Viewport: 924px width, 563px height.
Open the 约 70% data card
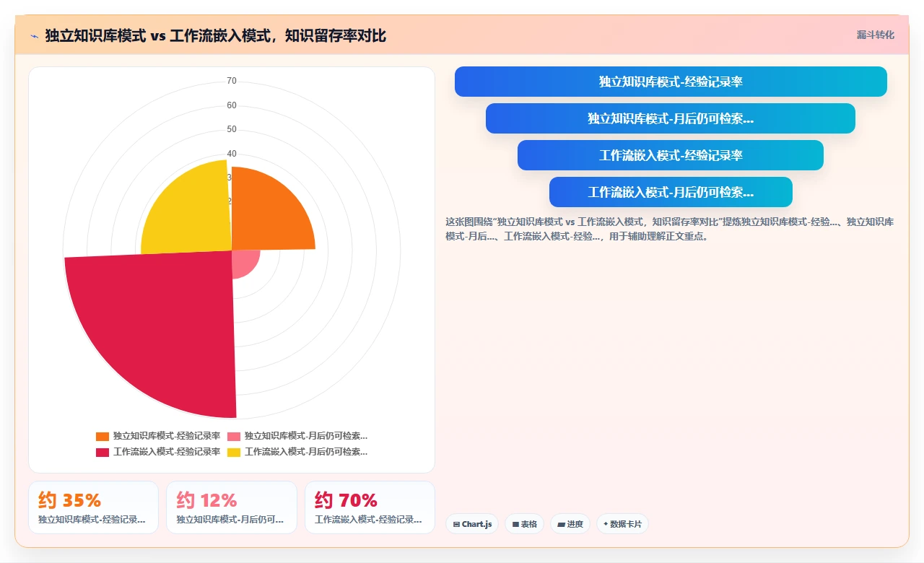click(370, 507)
